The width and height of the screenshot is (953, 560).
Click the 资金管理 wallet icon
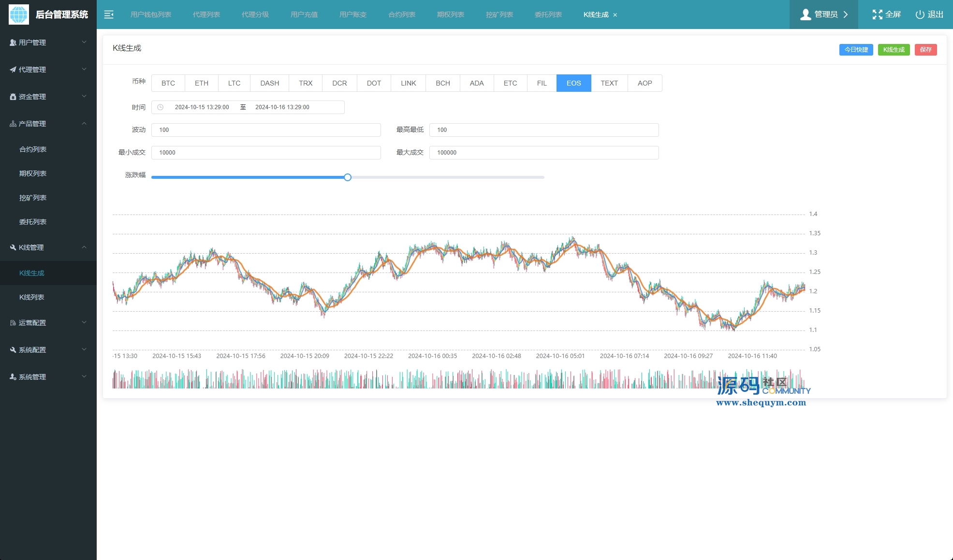[x=13, y=97]
